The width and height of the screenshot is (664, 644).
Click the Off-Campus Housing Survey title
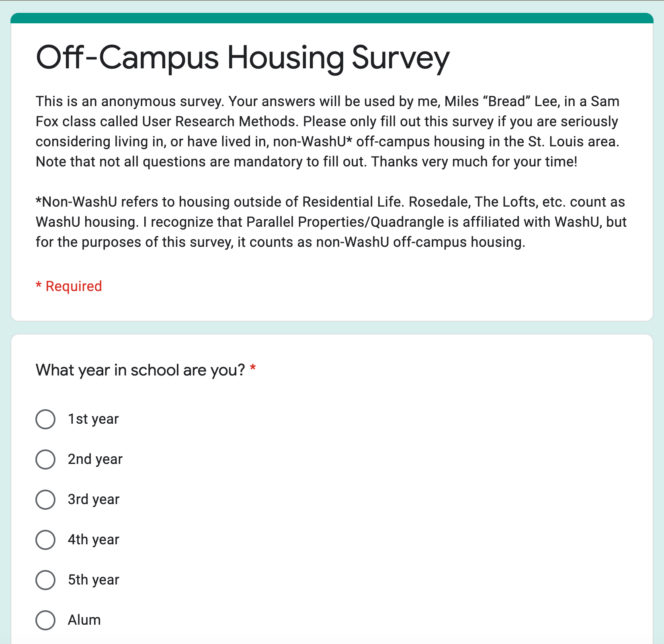[242, 58]
